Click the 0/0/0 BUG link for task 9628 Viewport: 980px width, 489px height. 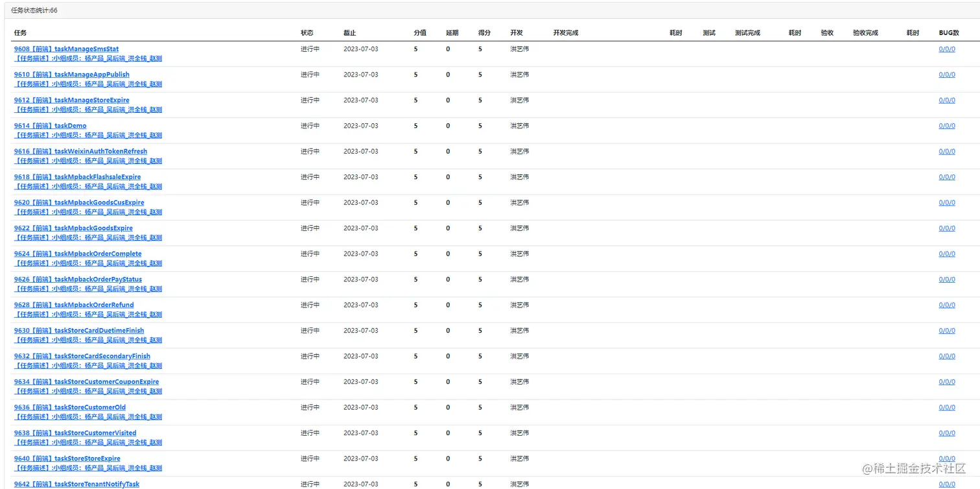click(947, 305)
